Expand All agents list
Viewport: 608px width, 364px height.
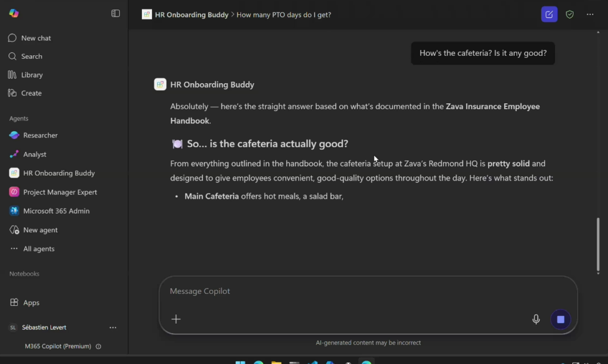pos(39,249)
